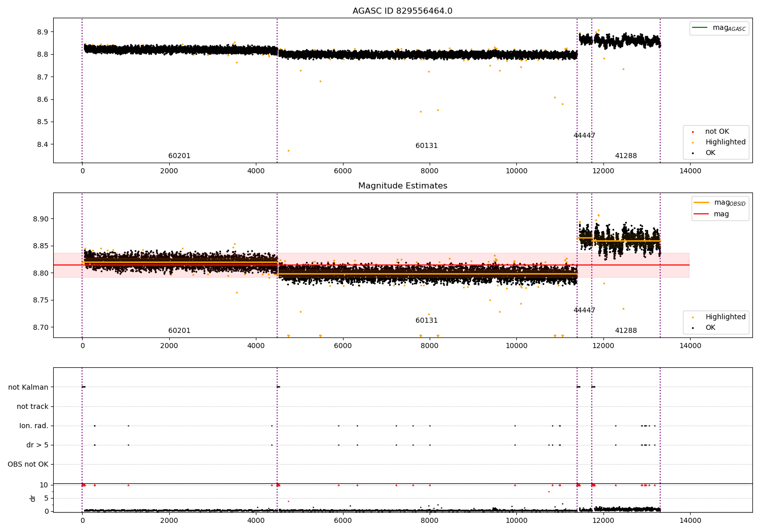Select the green mag AGASC legend line

(x=700, y=27)
